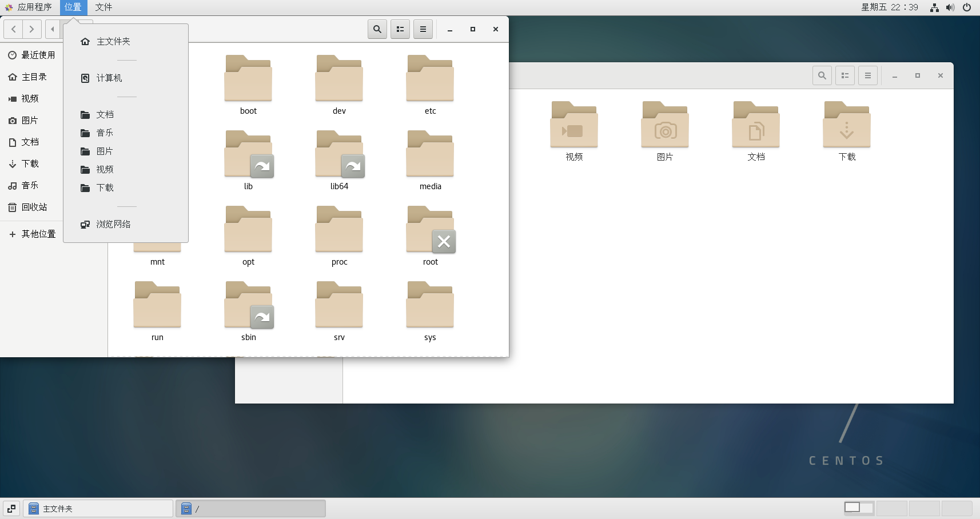
Task: Choose 音乐 from the 位置 menu
Action: [x=126, y=133]
